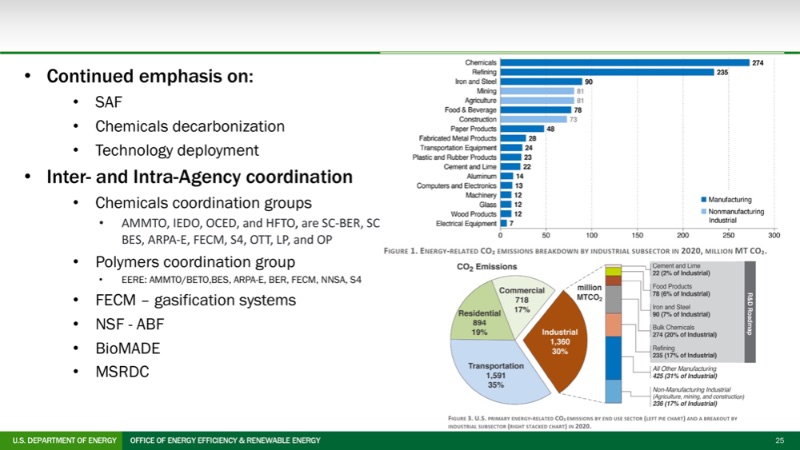Click the Commercial pie slice
The width and height of the screenshot is (800, 450).
[521, 299]
